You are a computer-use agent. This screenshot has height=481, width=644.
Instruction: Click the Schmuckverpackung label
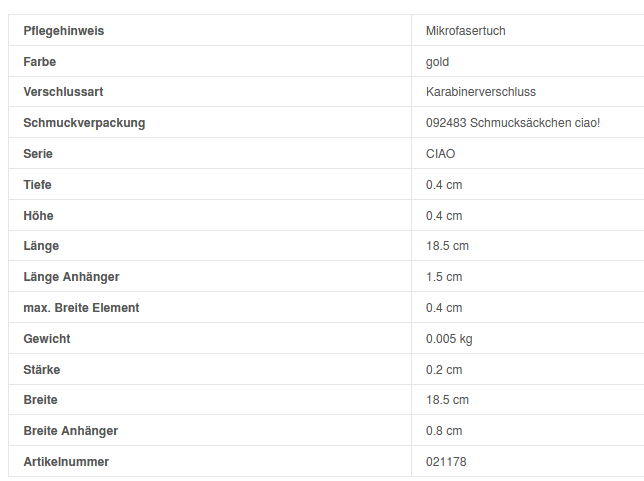pos(84,123)
